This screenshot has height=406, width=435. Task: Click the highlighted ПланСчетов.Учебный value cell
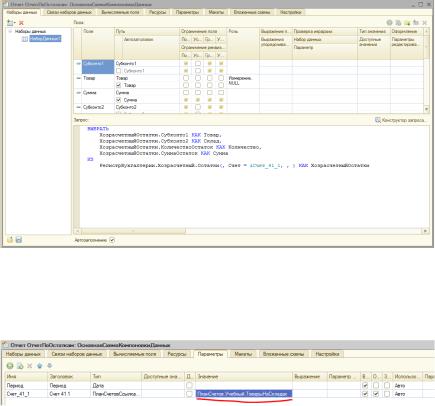point(244,394)
